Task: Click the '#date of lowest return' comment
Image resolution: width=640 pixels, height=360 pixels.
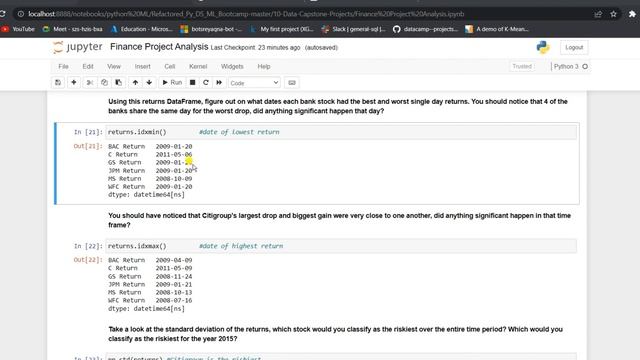Action: click(239, 132)
